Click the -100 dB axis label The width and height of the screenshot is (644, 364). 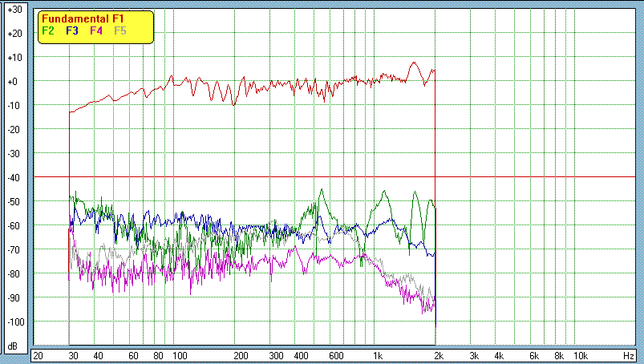click(15, 322)
